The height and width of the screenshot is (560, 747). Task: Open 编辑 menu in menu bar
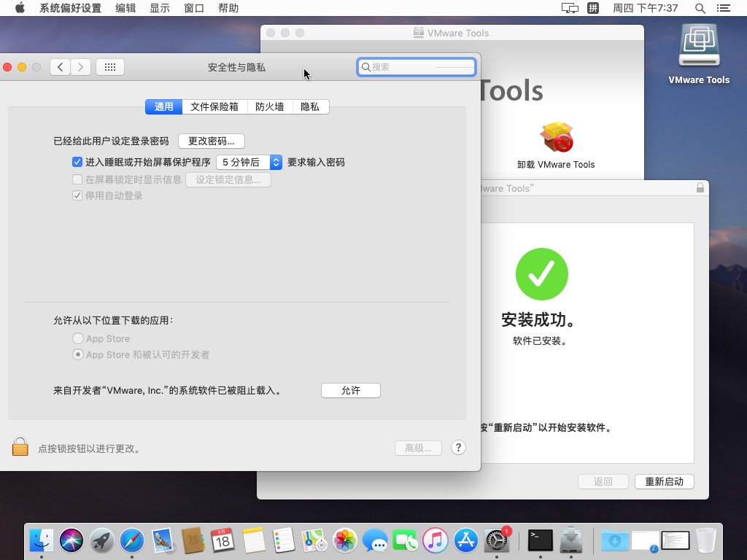coord(125,8)
